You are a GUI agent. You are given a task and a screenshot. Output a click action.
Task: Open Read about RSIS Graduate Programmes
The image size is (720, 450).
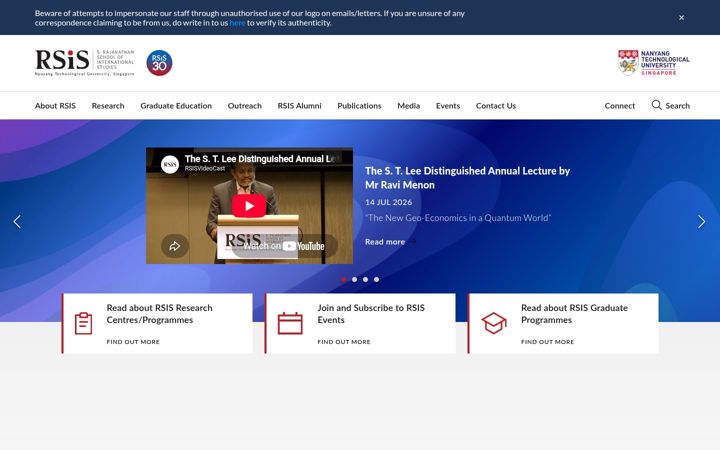click(x=574, y=314)
